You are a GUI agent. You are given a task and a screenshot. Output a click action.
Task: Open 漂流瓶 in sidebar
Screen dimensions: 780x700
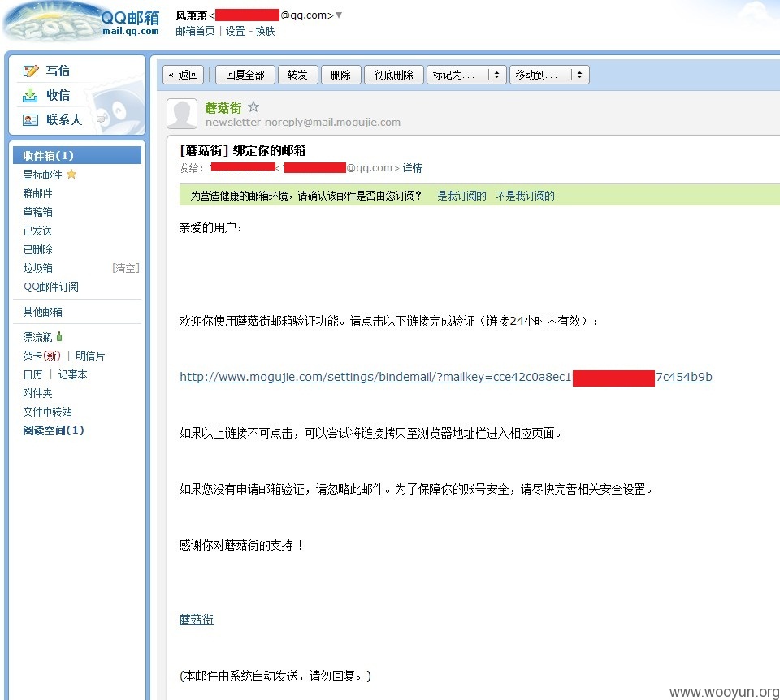pos(37,337)
